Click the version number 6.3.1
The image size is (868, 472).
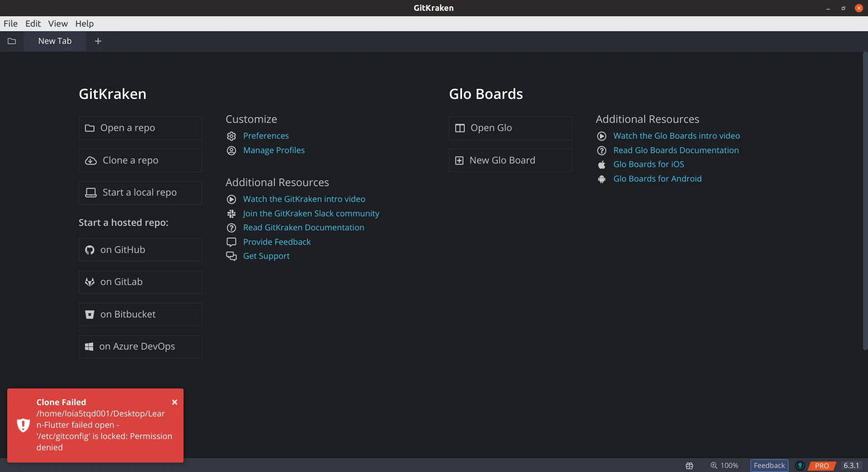tap(851, 466)
